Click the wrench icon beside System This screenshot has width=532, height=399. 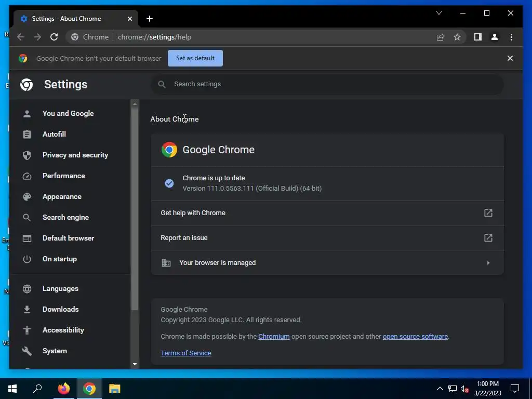[x=27, y=351]
